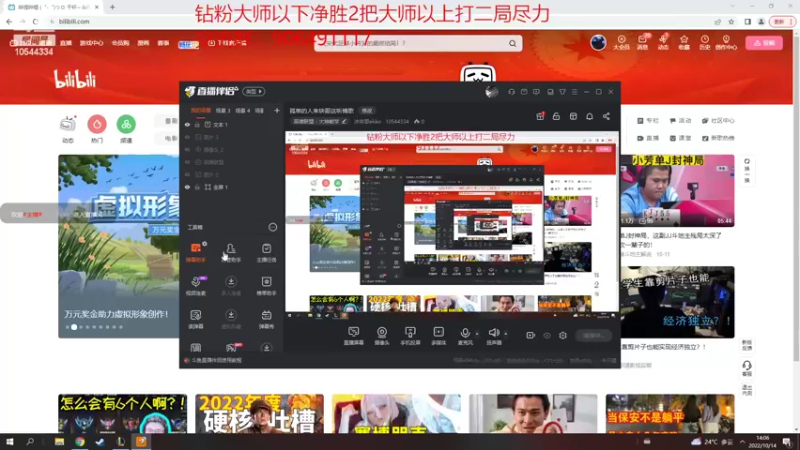Select second dot on banner carousel

[x=74, y=327]
